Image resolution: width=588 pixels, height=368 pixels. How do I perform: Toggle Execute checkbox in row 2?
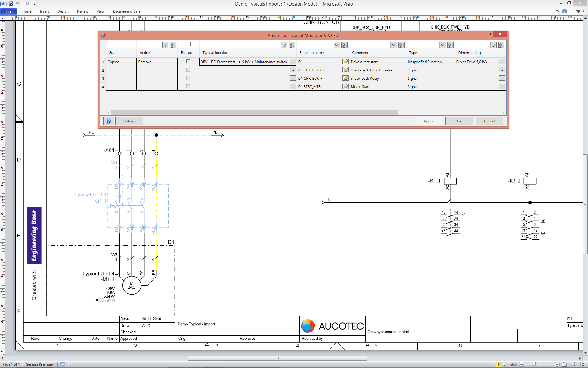(x=188, y=70)
